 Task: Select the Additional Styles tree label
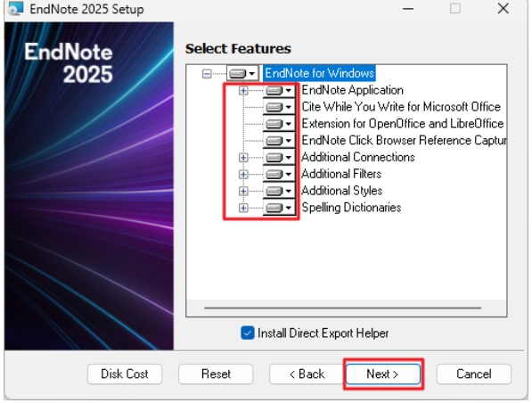[341, 191]
